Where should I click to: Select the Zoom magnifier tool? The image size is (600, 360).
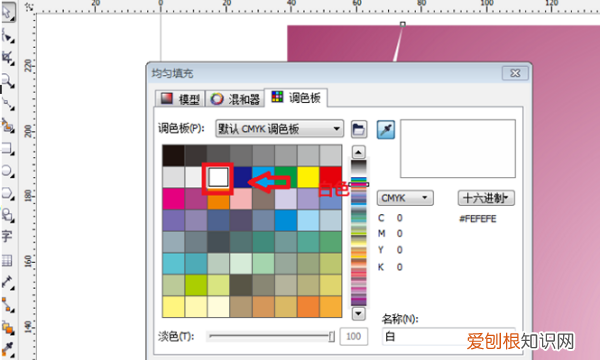[x=8, y=81]
